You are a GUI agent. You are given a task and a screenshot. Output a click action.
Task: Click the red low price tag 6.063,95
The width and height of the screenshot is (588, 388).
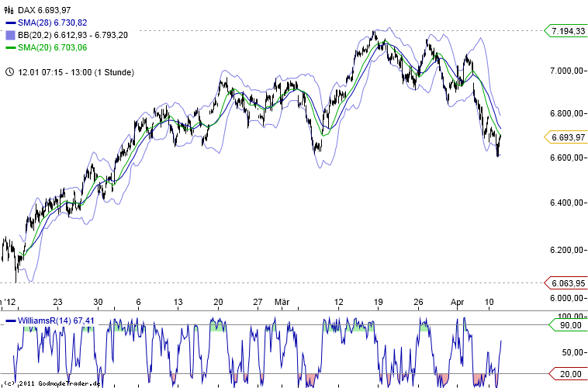pos(566,283)
